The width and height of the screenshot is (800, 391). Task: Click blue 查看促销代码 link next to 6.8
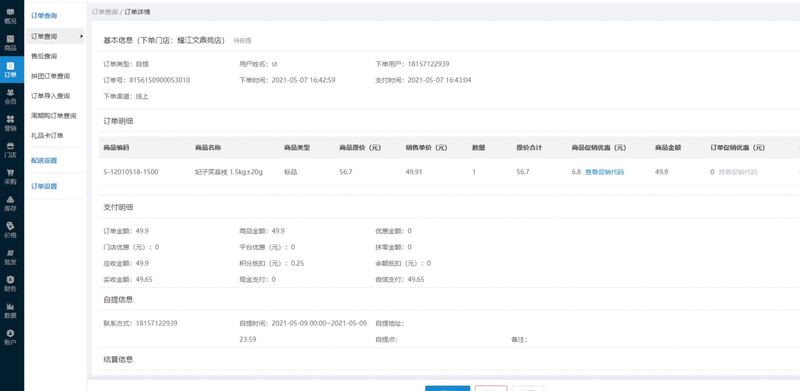(604, 172)
